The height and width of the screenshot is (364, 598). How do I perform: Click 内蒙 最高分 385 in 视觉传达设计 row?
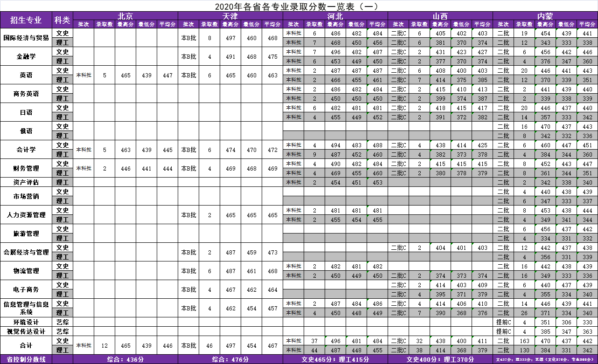pos(545,331)
